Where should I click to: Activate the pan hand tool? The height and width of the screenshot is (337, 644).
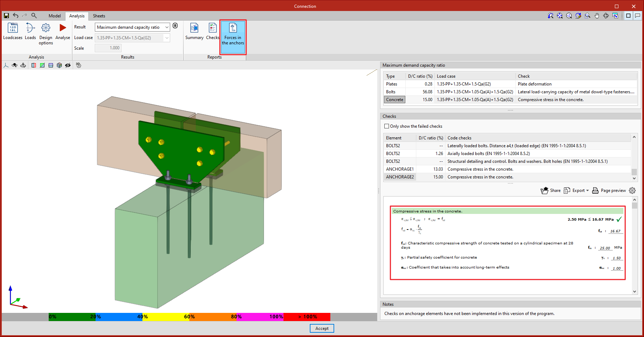tap(597, 16)
